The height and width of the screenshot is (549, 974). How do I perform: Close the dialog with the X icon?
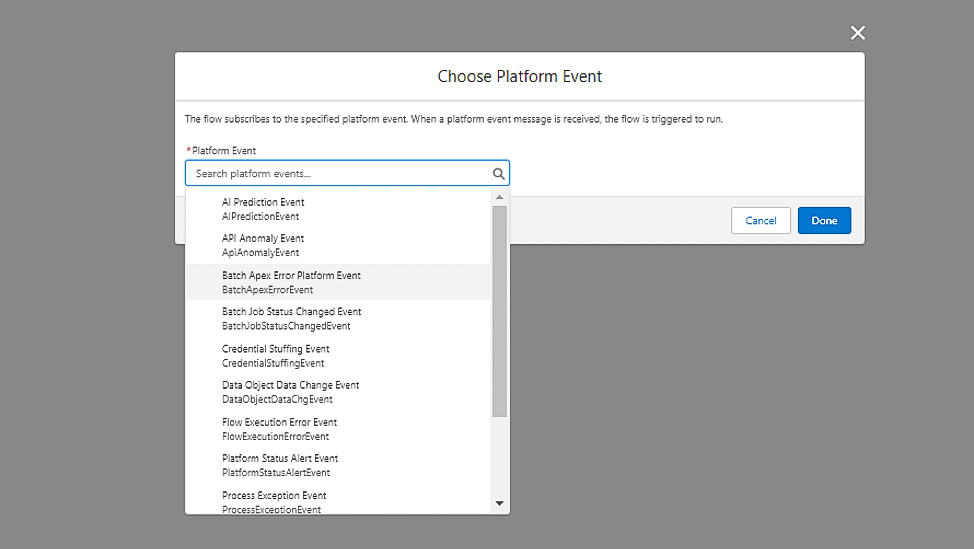(x=857, y=33)
